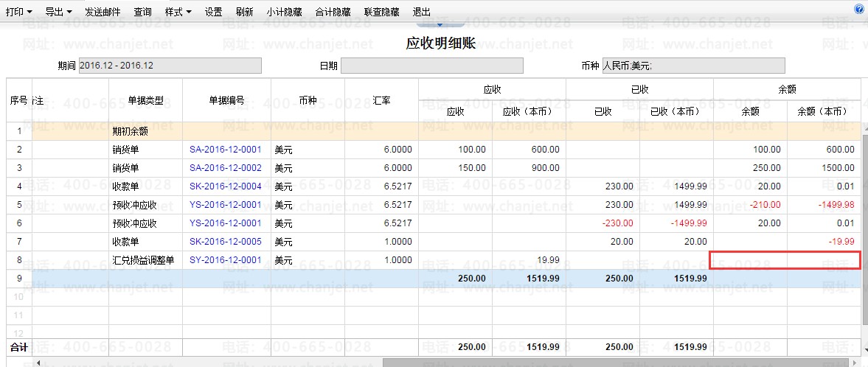Click the 单据编号 column header

point(227,100)
